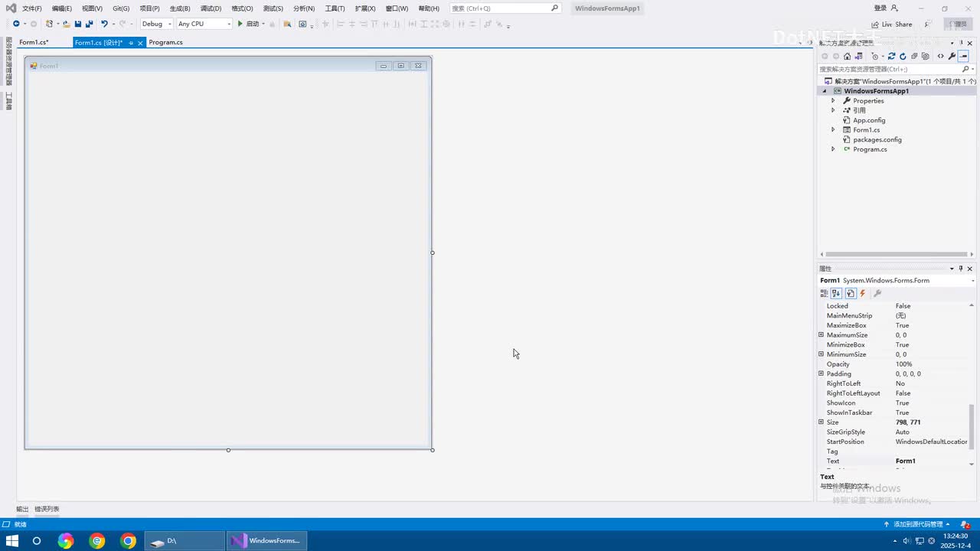This screenshot has height=551, width=980.
Task: Click Home icon in Solution Explorer toolbar
Action: coord(847,56)
